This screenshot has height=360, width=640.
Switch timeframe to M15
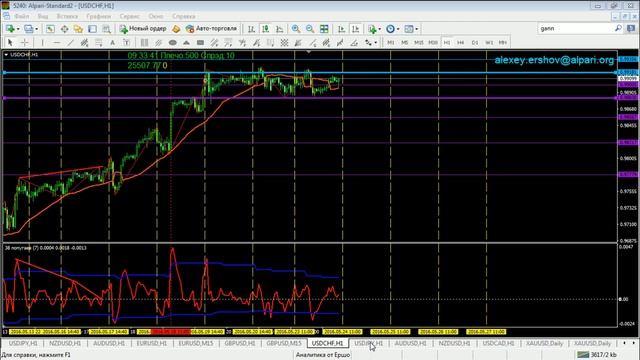point(419,42)
